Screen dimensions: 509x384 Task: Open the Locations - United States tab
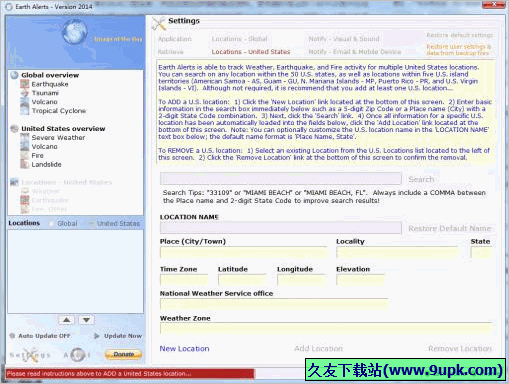point(251,52)
